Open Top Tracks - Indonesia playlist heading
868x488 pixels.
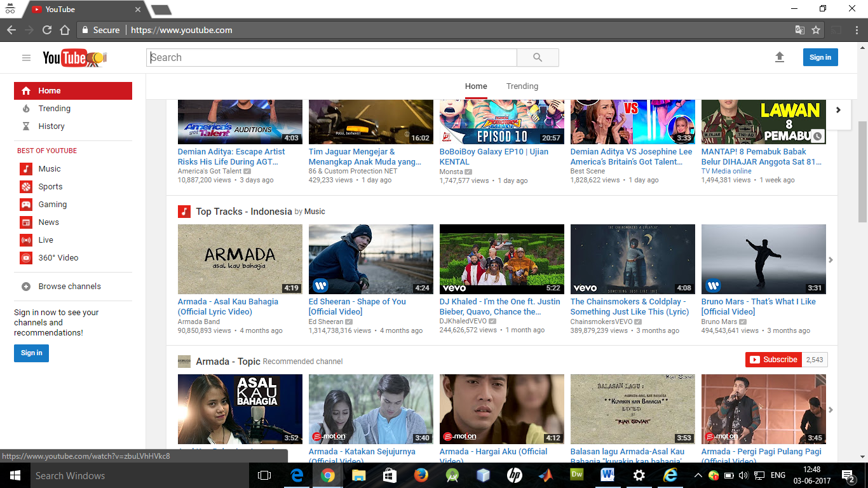click(244, 212)
